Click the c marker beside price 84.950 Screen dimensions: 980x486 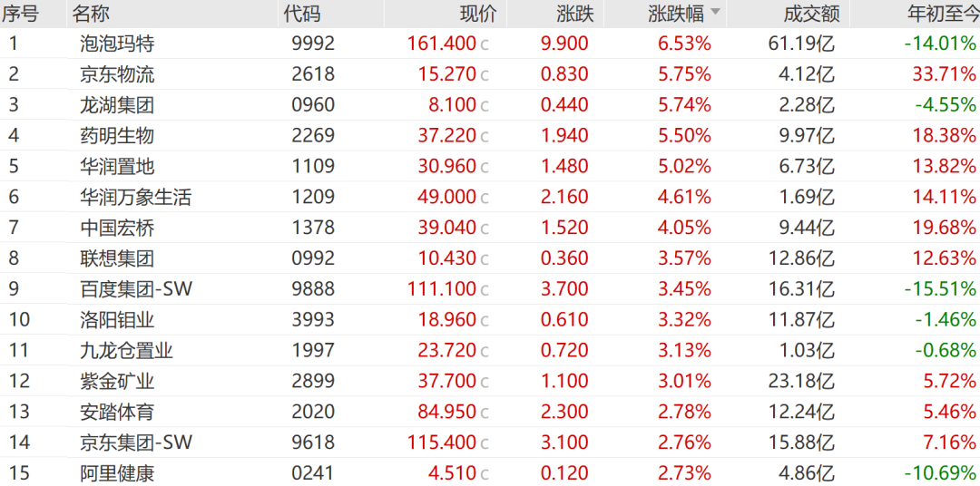485,413
